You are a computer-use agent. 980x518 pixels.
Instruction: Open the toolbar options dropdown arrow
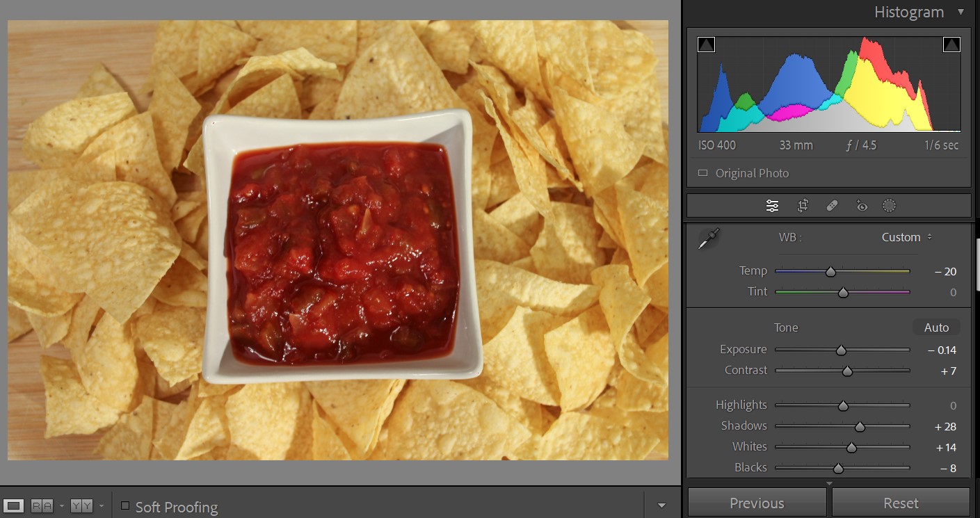pos(661,505)
